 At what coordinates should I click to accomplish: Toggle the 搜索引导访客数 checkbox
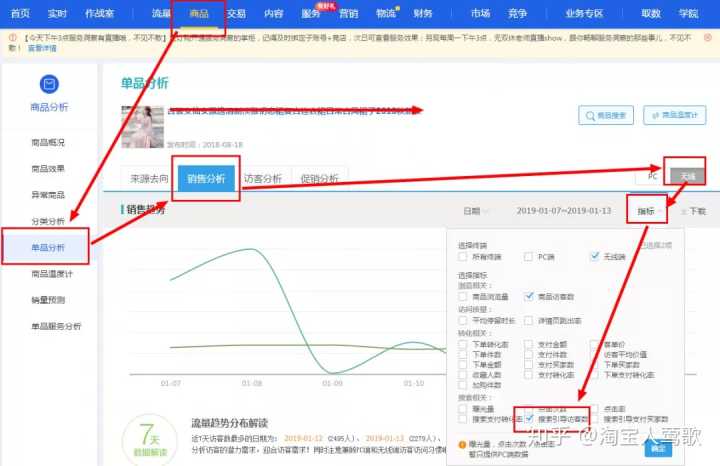click(x=530, y=418)
